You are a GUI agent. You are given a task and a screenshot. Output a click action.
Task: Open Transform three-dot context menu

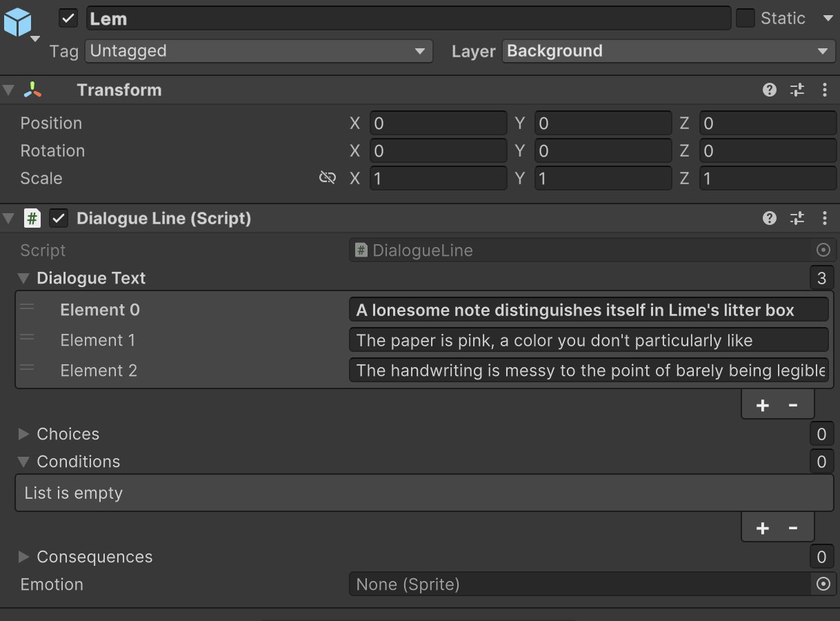[x=825, y=90]
